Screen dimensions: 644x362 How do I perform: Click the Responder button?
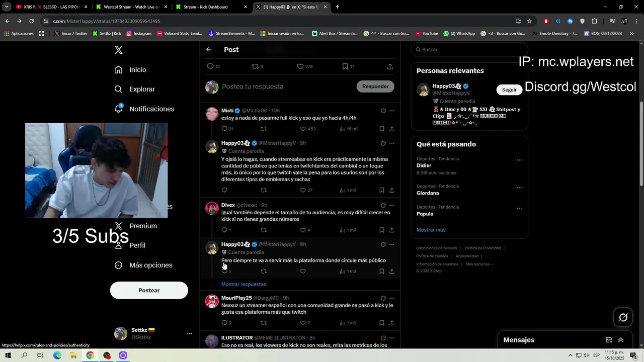[x=375, y=86]
